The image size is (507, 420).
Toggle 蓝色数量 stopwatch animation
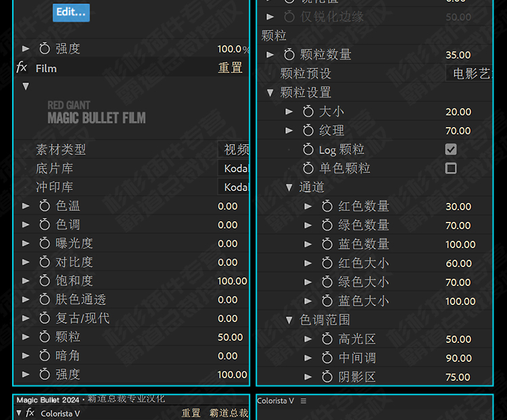click(x=327, y=244)
